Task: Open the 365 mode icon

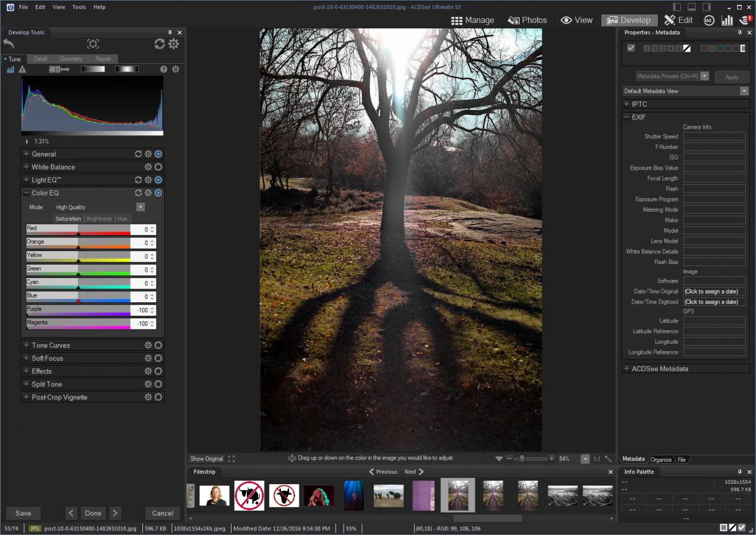Action: tap(709, 20)
